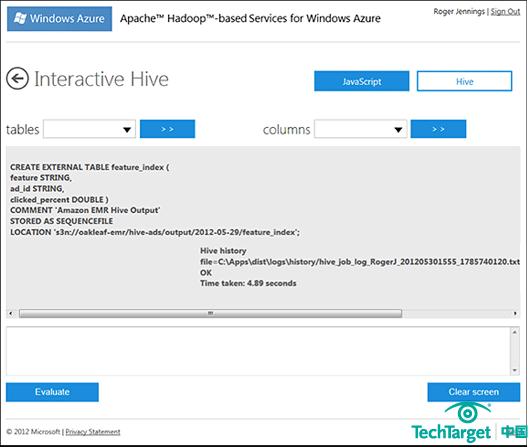Open the tables dropdown list
Screen dimensions: 530x447
pos(90,129)
